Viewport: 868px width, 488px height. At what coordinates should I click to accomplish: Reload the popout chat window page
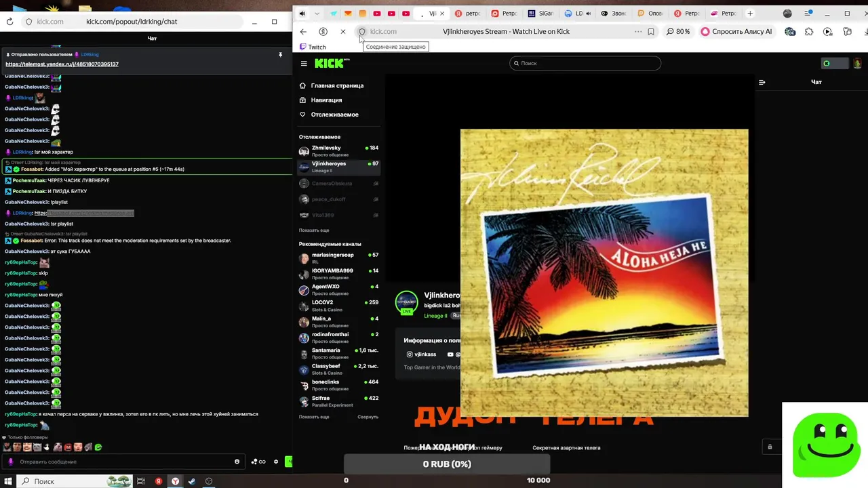pyautogui.click(x=9, y=22)
